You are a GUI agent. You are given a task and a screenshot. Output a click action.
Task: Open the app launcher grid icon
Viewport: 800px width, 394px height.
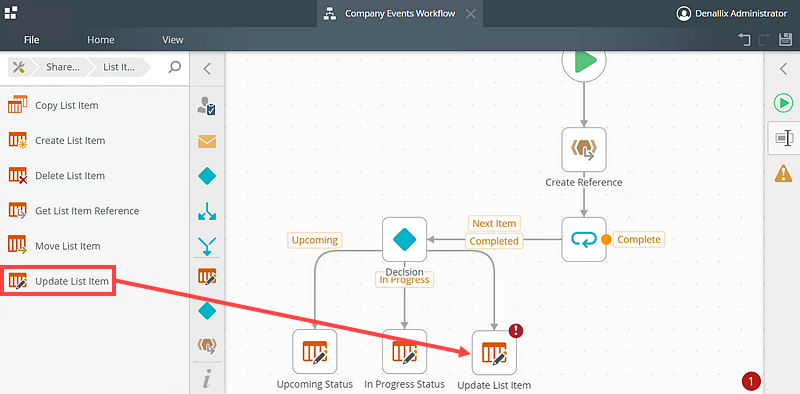tap(11, 12)
